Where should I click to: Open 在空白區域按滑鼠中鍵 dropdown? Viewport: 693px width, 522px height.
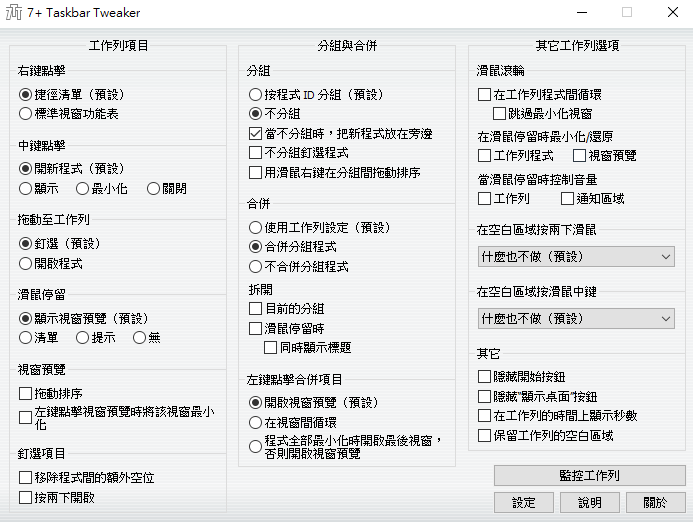[x=576, y=319]
